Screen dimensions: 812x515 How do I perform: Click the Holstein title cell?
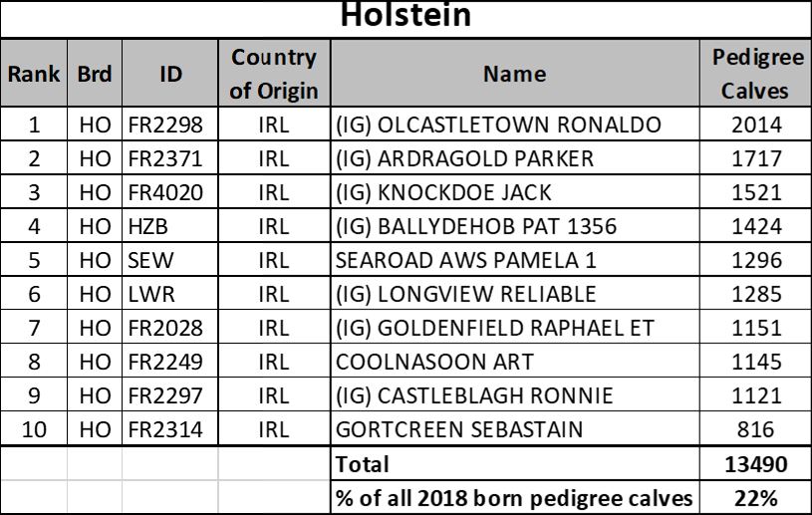(406, 18)
